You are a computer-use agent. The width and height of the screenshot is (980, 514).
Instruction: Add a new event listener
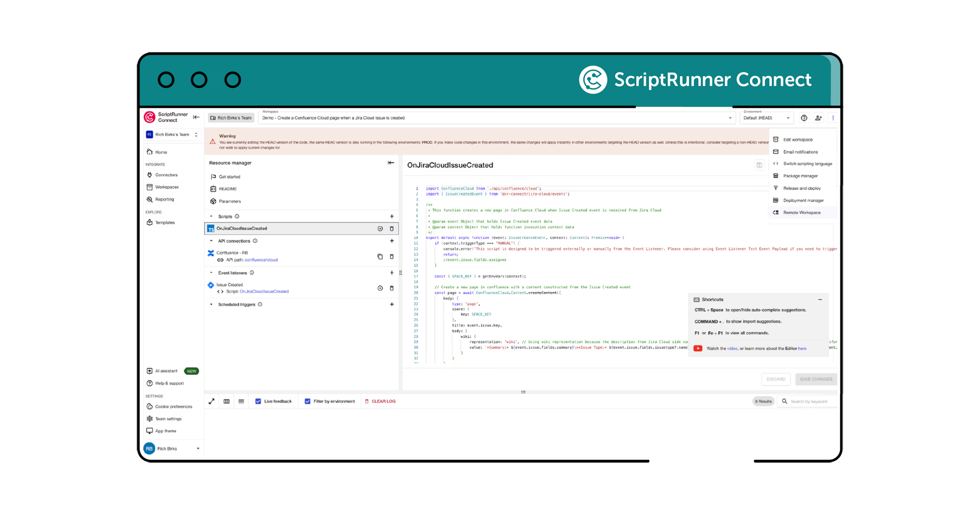pyautogui.click(x=392, y=273)
